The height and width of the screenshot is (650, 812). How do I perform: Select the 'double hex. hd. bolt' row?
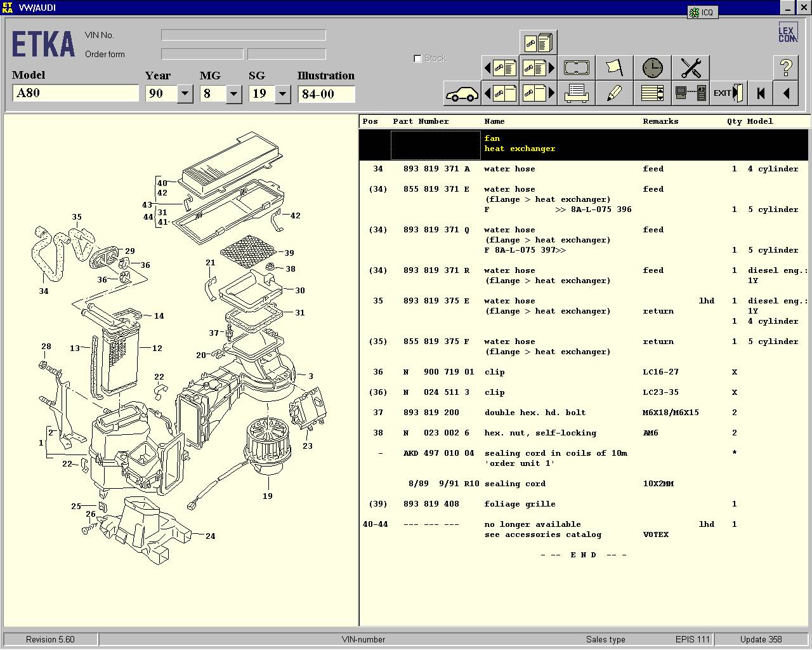pyautogui.click(x=584, y=413)
